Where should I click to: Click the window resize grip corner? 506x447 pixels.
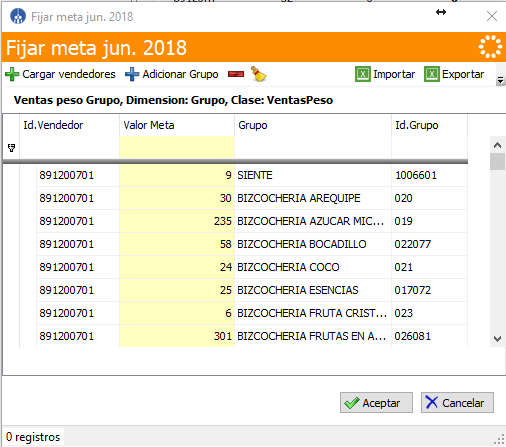tap(499, 440)
